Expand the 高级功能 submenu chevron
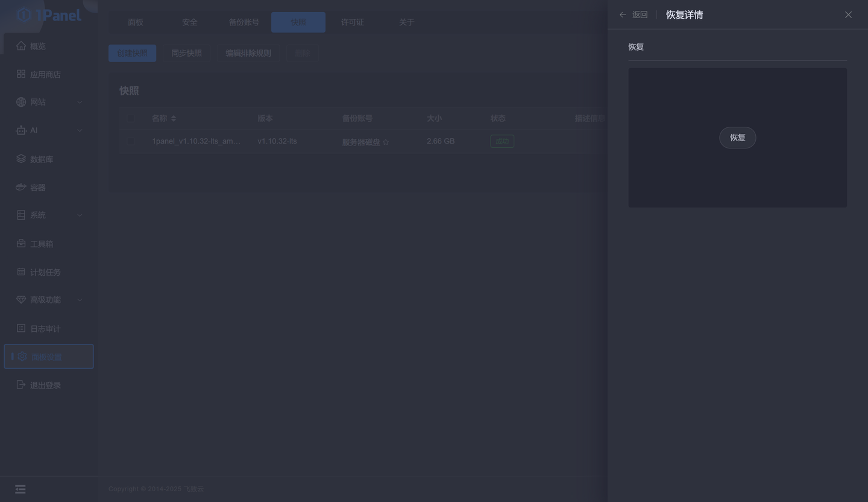868x502 pixels. tap(80, 300)
